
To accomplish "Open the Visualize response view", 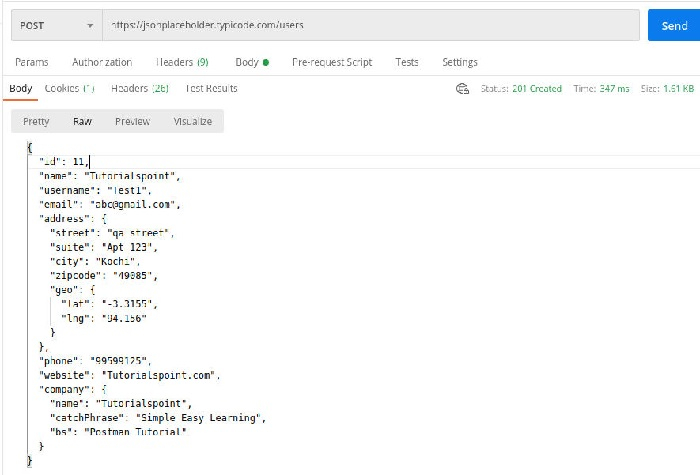I will click(x=192, y=121).
